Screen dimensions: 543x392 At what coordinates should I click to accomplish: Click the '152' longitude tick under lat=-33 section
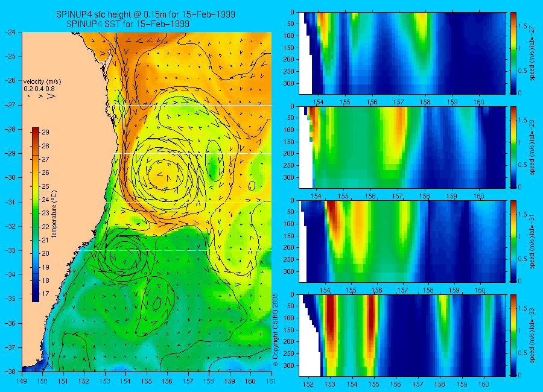pos(308,384)
